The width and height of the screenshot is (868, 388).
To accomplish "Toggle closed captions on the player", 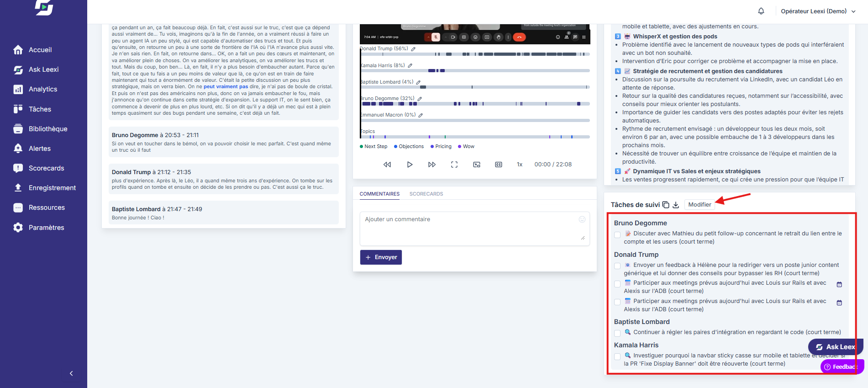I will tap(499, 165).
